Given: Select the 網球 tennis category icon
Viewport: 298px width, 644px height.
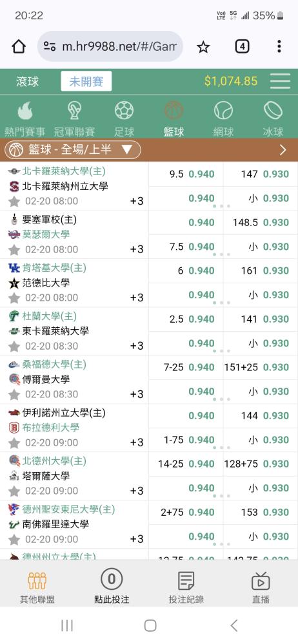Looking at the screenshot, I should click(223, 111).
